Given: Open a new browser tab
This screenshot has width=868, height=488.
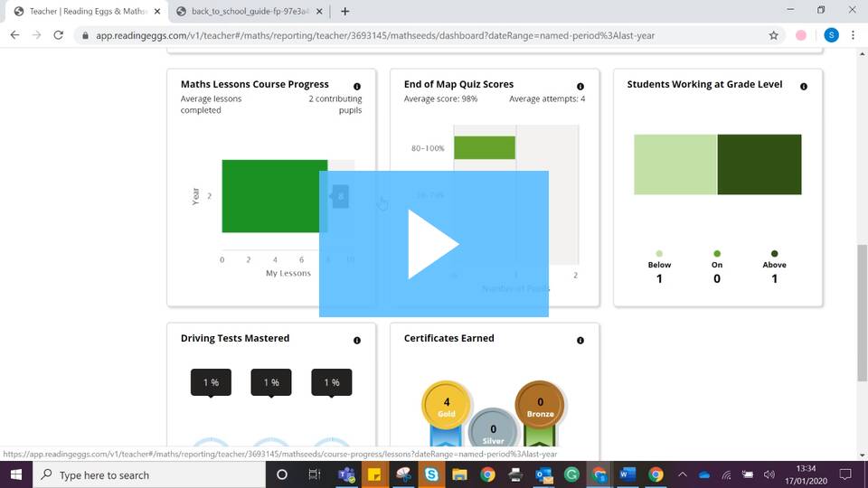Looking at the screenshot, I should tap(344, 11).
